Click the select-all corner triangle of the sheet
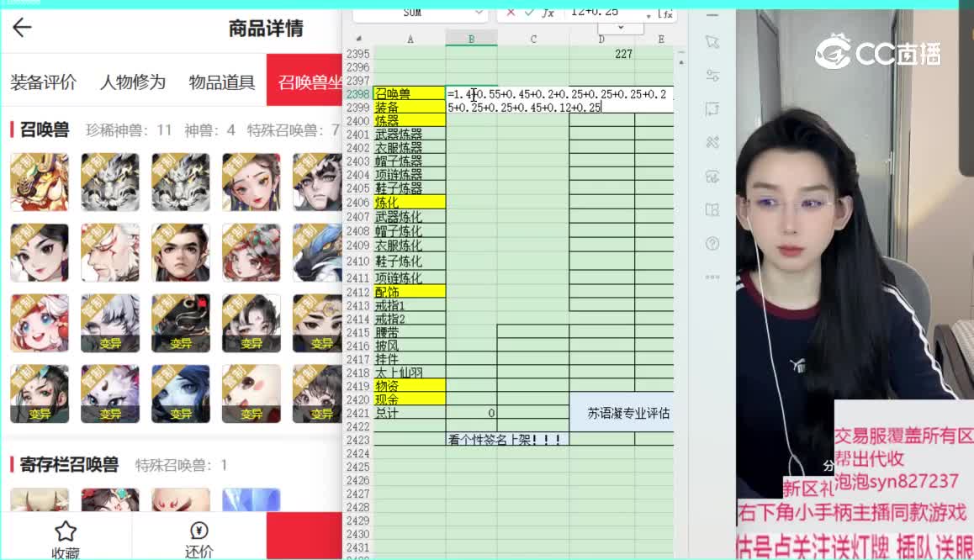The image size is (974, 560). click(x=358, y=40)
